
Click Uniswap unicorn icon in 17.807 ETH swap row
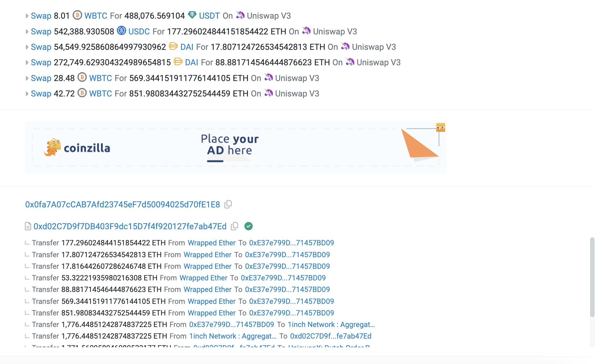[x=345, y=46]
